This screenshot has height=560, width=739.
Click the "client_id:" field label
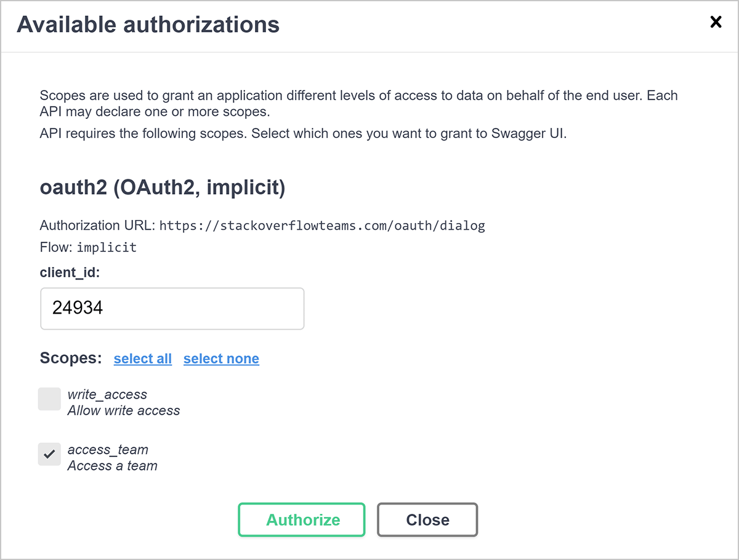click(70, 272)
